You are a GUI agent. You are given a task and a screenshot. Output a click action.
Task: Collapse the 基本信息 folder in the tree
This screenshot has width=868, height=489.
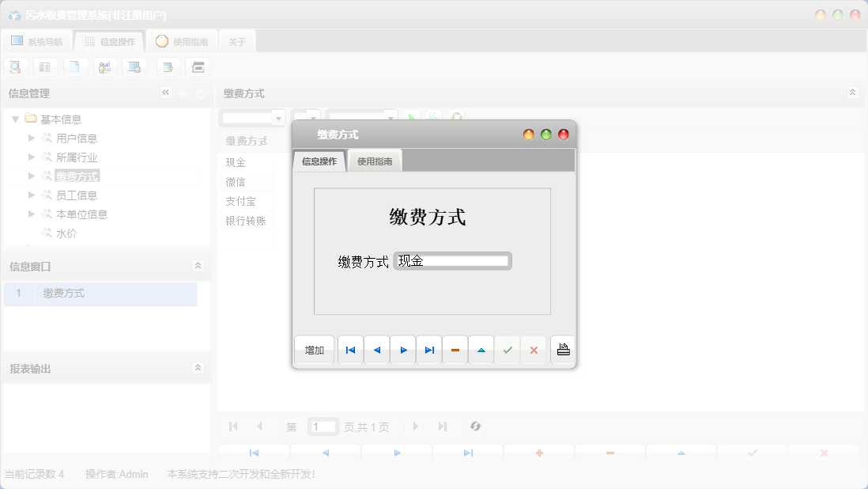pyautogui.click(x=16, y=118)
